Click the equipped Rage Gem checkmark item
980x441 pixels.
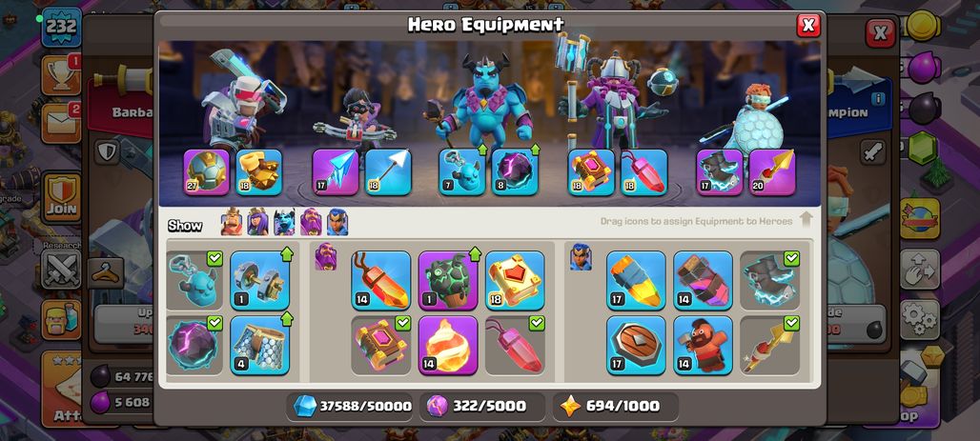[x=515, y=346]
